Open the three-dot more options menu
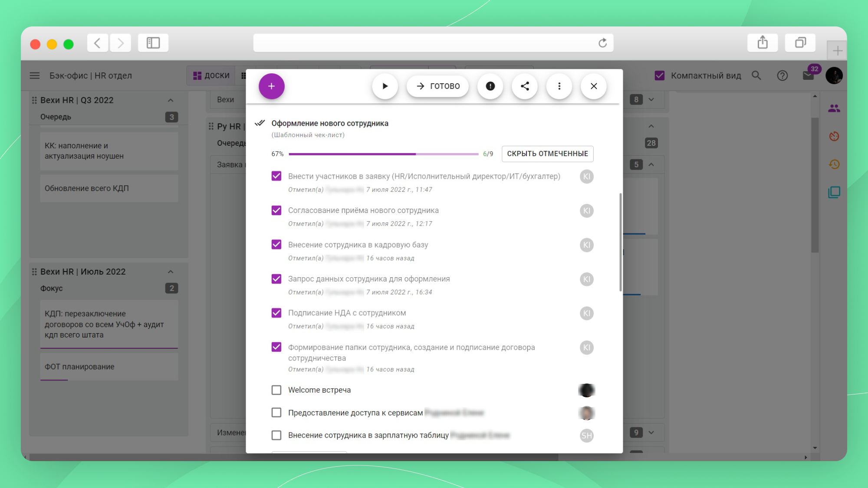868x488 pixels. [x=559, y=86]
